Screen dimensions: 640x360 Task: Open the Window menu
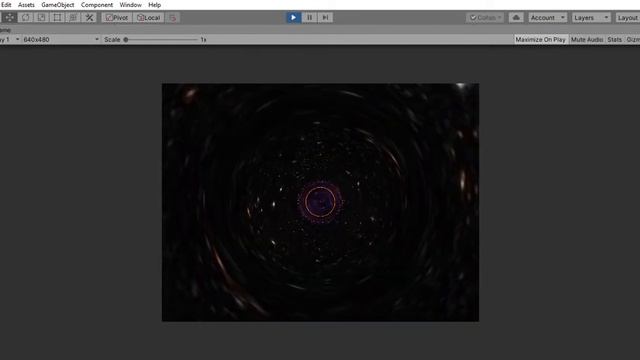[130, 5]
